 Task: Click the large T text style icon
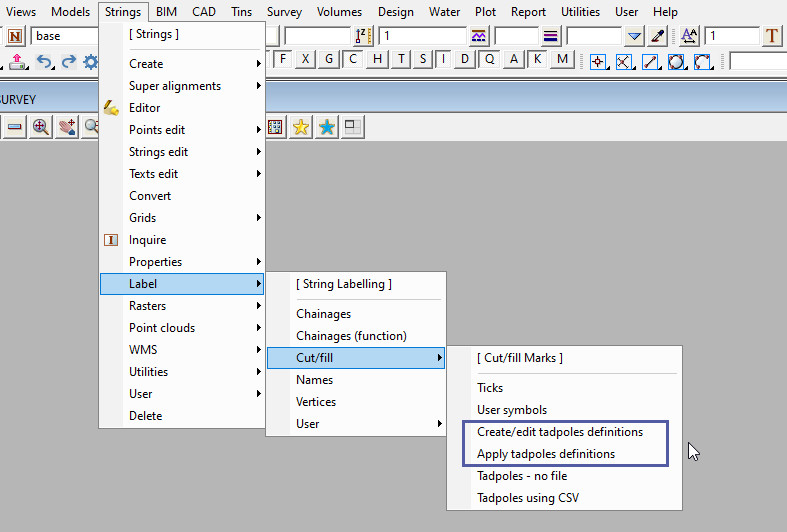click(772, 36)
